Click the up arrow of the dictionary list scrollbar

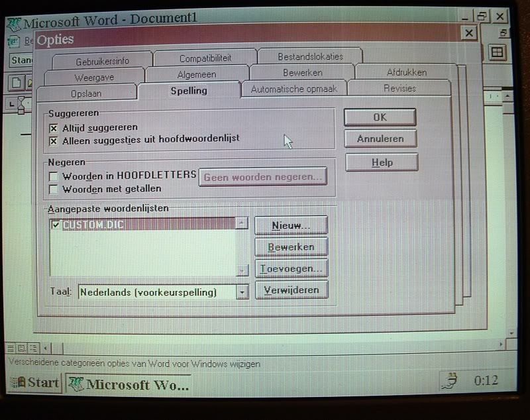point(242,223)
